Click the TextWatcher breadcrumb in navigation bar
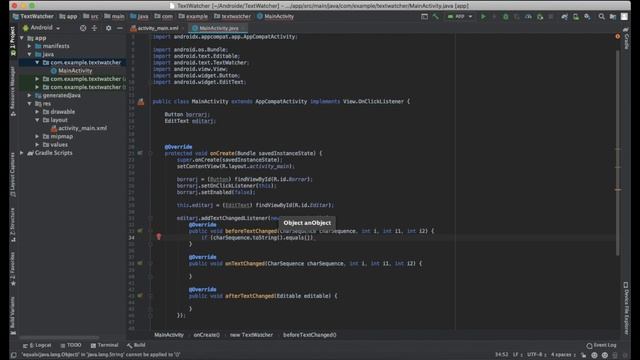 (33, 17)
